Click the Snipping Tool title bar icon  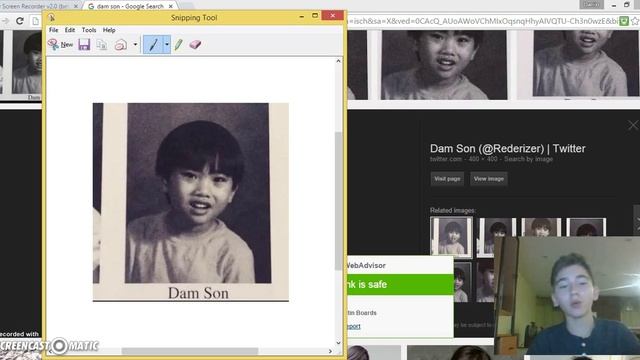click(51, 18)
